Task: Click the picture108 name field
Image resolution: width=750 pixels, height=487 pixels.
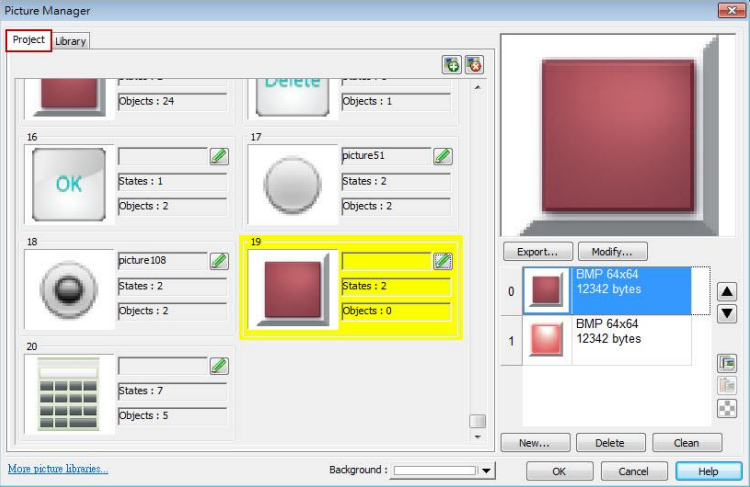Action: click(163, 261)
